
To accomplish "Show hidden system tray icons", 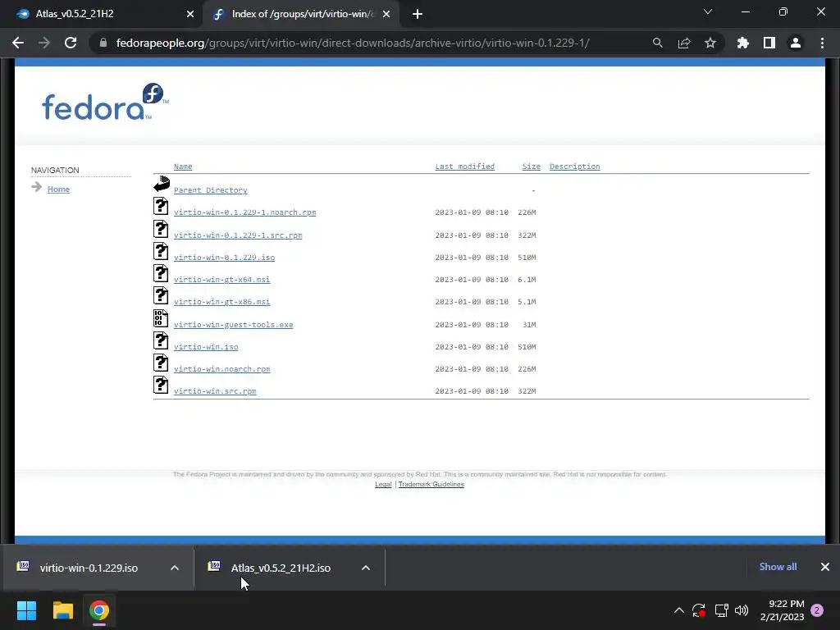I will 678,610.
